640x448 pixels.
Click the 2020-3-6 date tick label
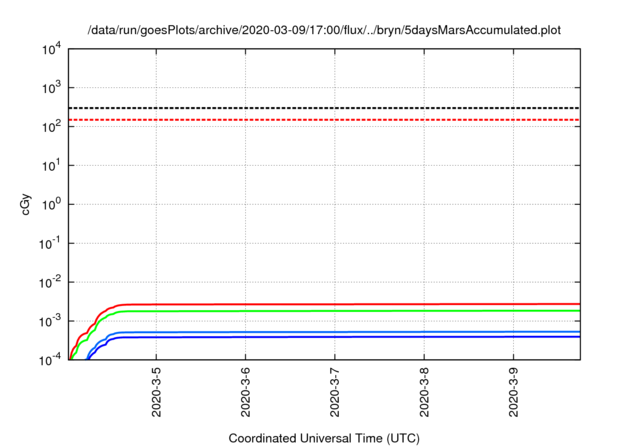245,392
